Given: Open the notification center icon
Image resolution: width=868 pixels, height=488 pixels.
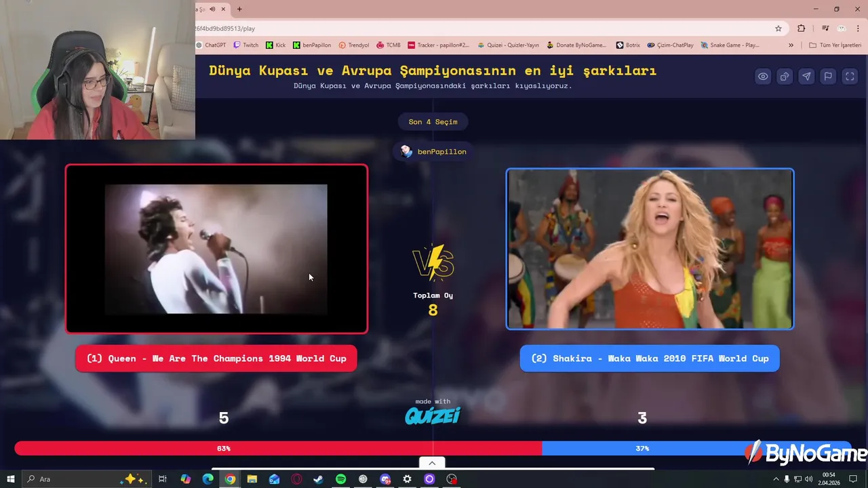Looking at the screenshot, I should [853, 479].
